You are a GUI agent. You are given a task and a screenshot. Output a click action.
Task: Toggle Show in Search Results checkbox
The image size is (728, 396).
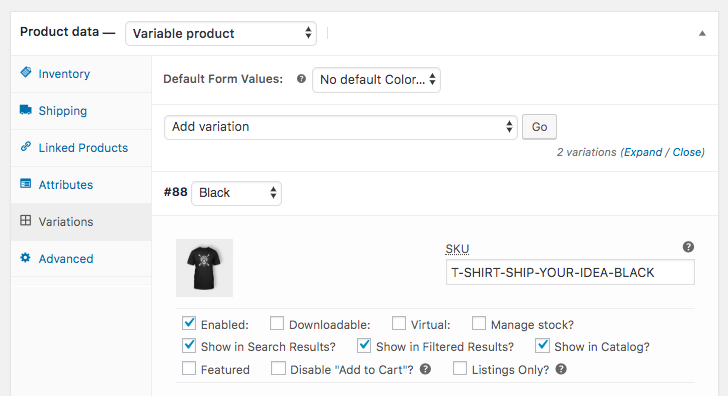tap(189, 345)
